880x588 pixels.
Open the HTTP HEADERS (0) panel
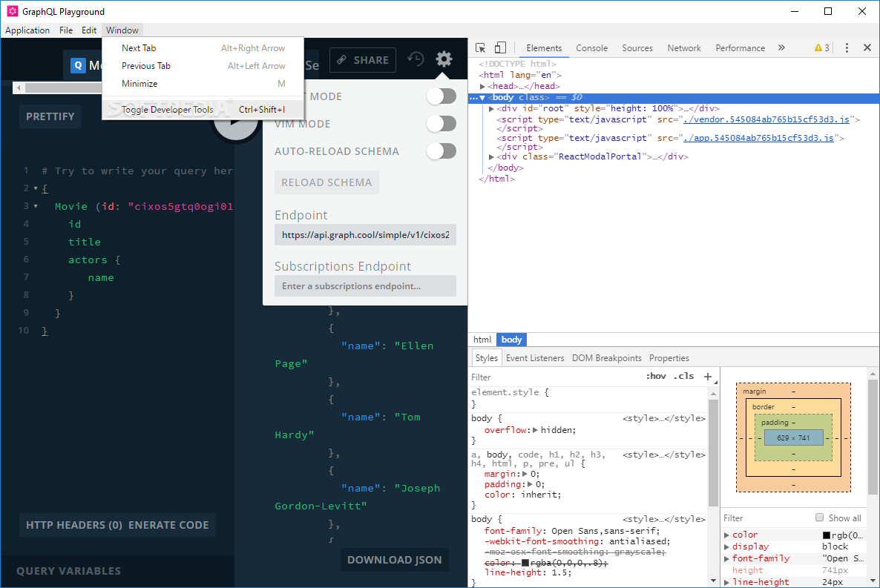point(74,525)
